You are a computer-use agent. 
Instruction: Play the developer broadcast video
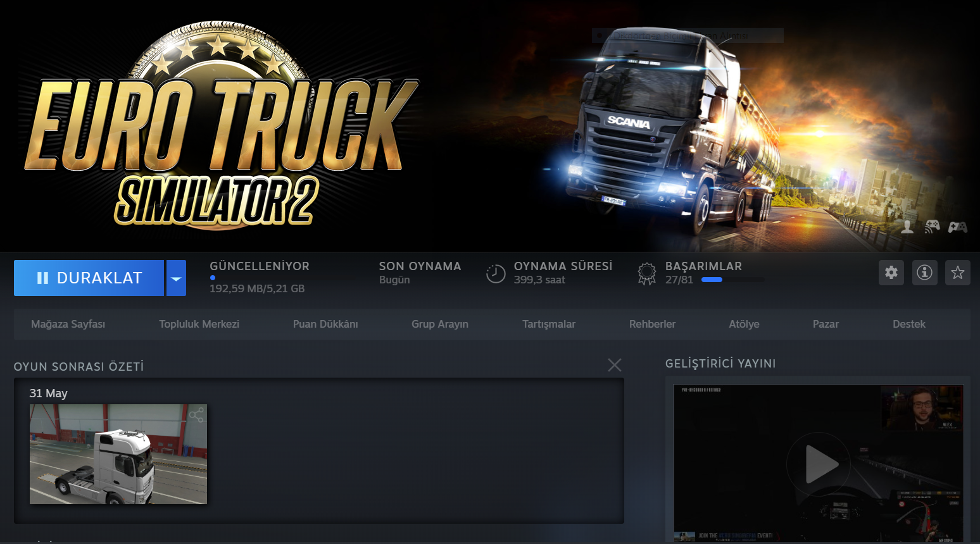pos(819,464)
